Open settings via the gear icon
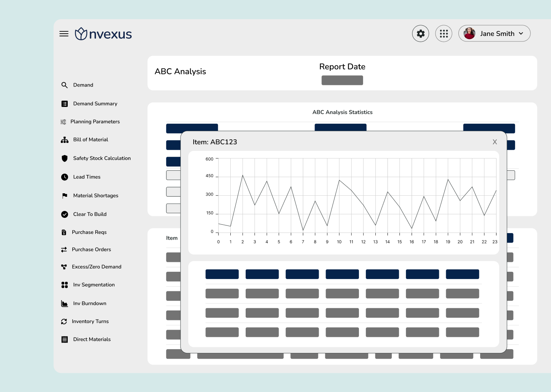551x392 pixels. 421,34
